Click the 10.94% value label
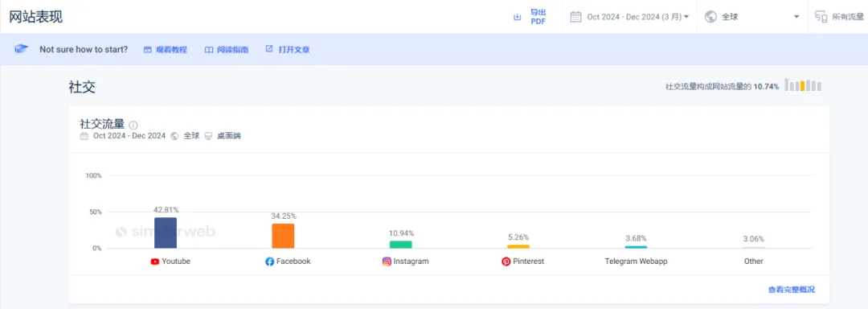The image size is (868, 309). click(x=401, y=233)
